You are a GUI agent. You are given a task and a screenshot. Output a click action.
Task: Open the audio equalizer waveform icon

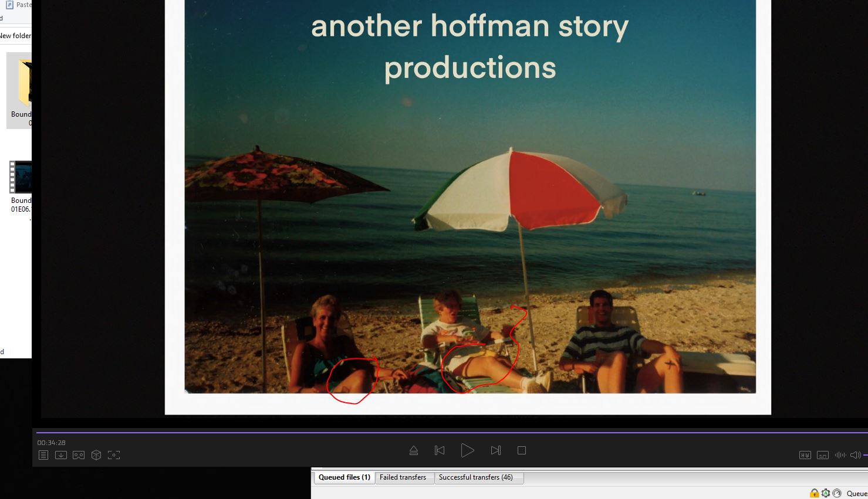click(840, 455)
